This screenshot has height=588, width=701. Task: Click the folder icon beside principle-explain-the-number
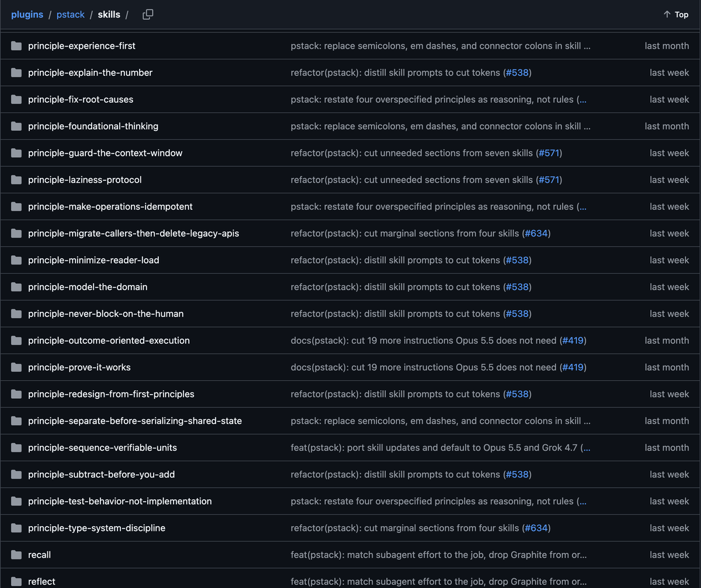(16, 72)
